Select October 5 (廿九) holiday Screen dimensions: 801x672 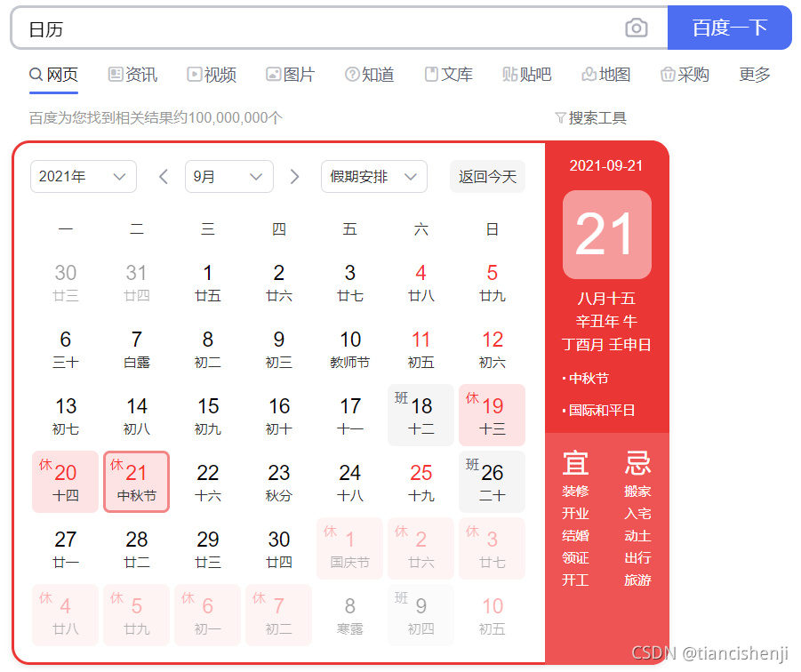[136, 615]
